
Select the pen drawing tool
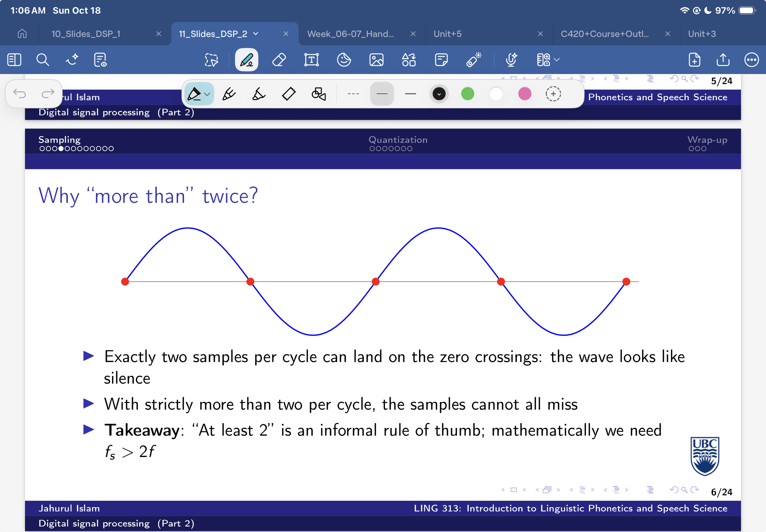click(x=246, y=60)
